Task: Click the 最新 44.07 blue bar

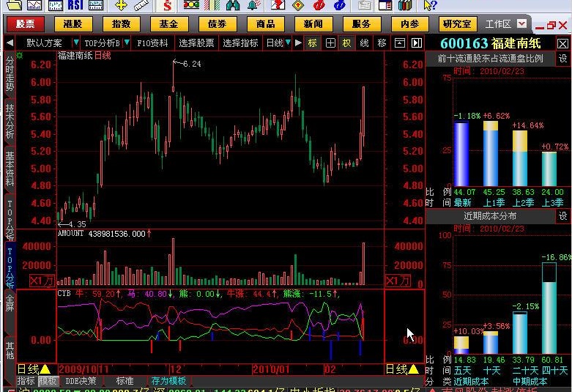Action: click(461, 154)
